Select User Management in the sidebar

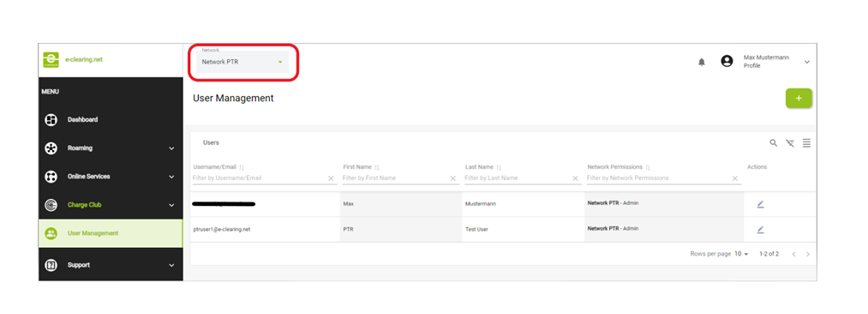pos(111,233)
